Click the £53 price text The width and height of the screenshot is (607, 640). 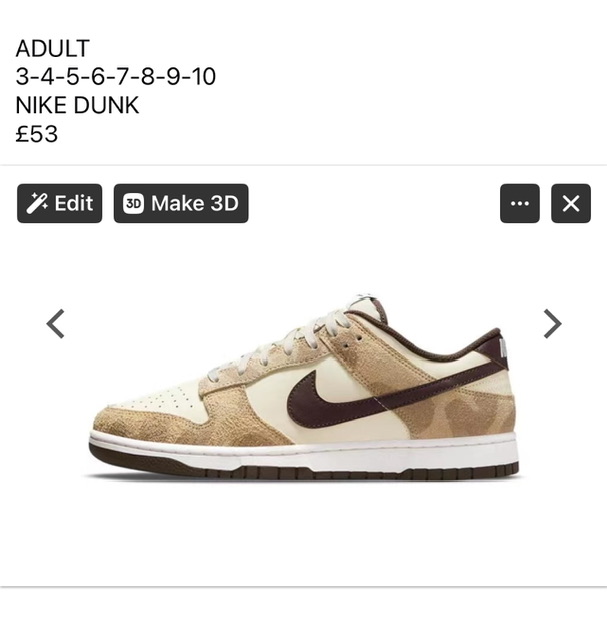point(36,133)
